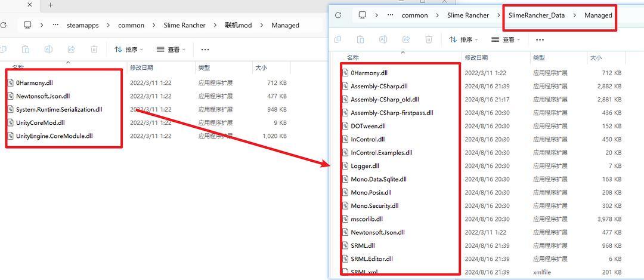Open 查看 view dropdown in right window

(x=506, y=39)
